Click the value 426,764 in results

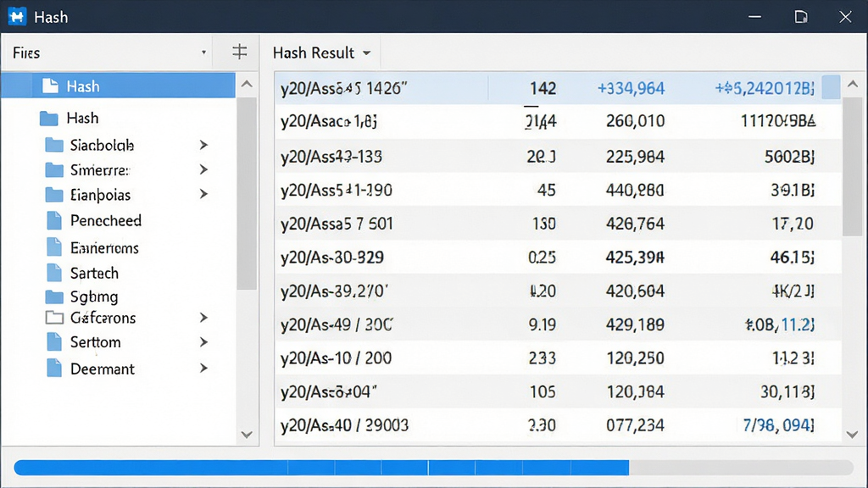point(635,224)
